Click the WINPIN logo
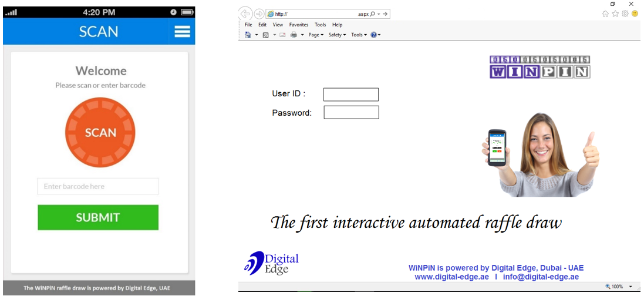The height and width of the screenshot is (296, 644). pos(540,67)
